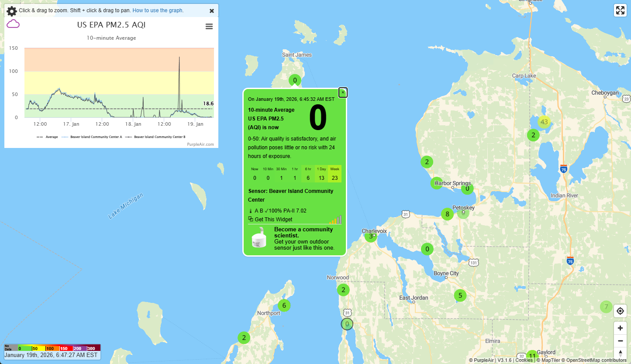
Task: Expand the A B sensor channel details row
Action: click(277, 210)
